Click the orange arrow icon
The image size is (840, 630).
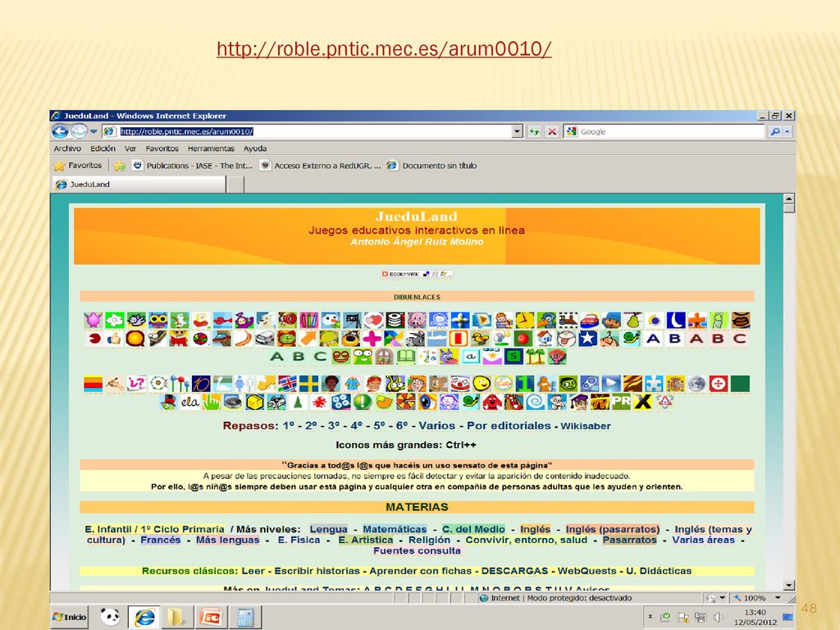click(308, 339)
